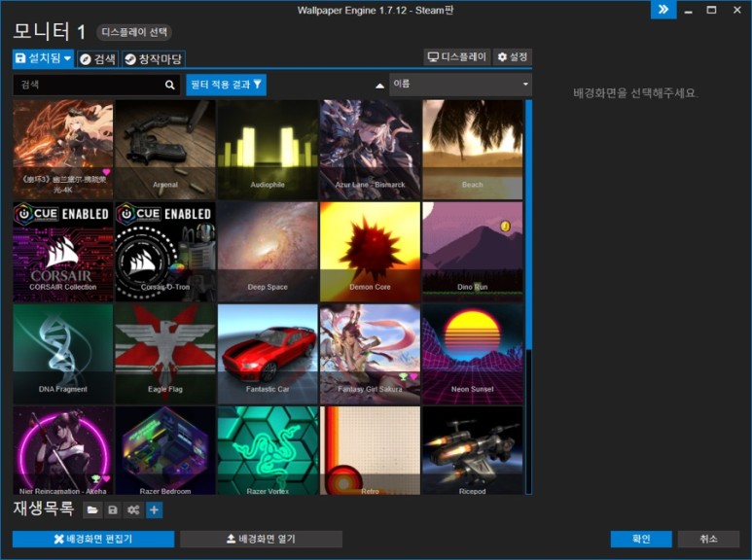Select the Demon Core wallpaper
Viewport: 752px width, 560px height.
coord(370,252)
